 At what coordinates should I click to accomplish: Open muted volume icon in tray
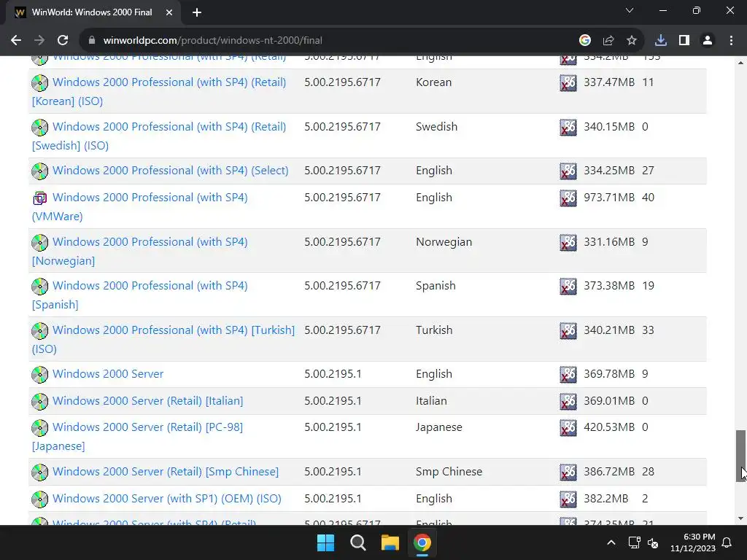point(653,542)
